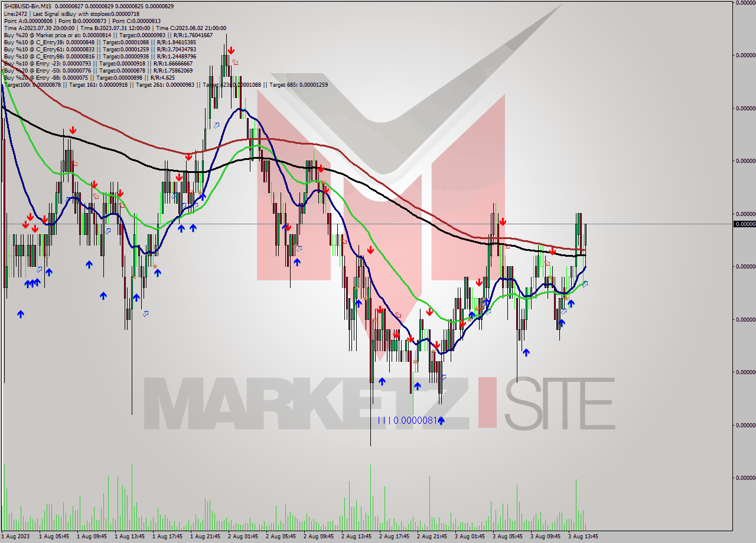This screenshot has width=756, height=543.
Task: Click the '2 Aug 01:45' time axis label
Action: pos(243,537)
